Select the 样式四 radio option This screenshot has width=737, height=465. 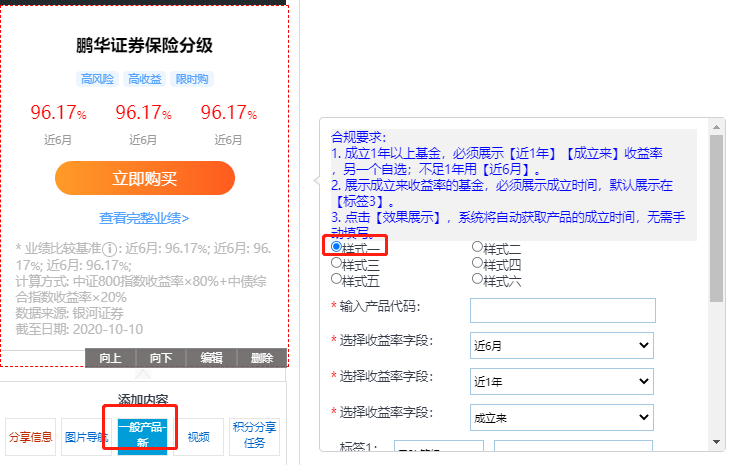click(x=477, y=263)
